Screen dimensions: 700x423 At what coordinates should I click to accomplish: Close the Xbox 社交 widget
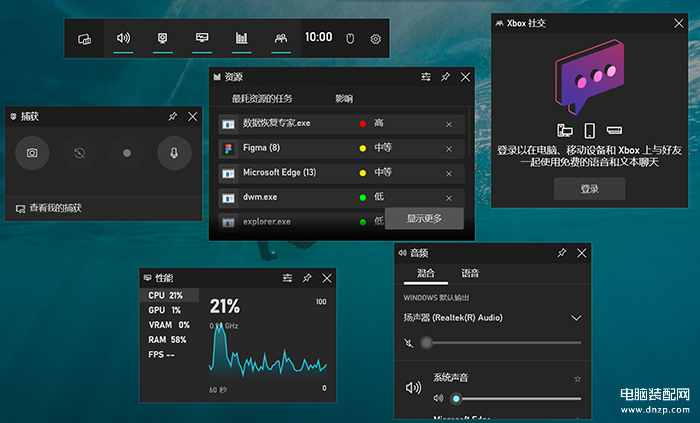(x=679, y=23)
